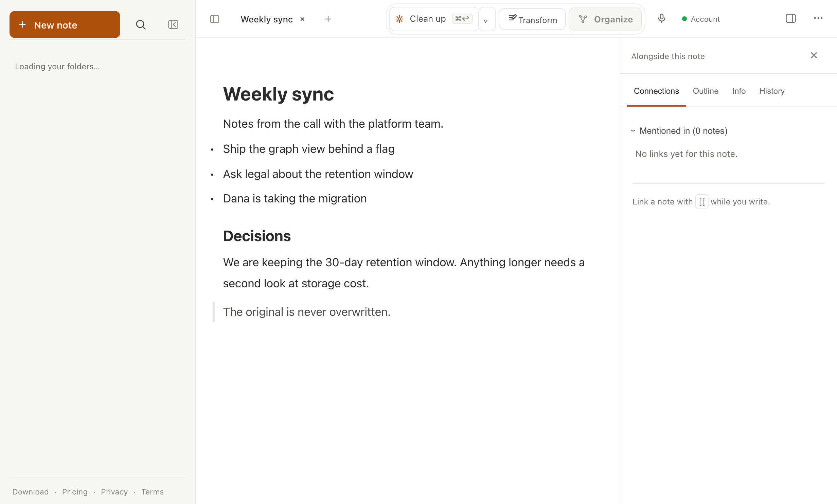Close the Weekly sync tab

(302, 19)
